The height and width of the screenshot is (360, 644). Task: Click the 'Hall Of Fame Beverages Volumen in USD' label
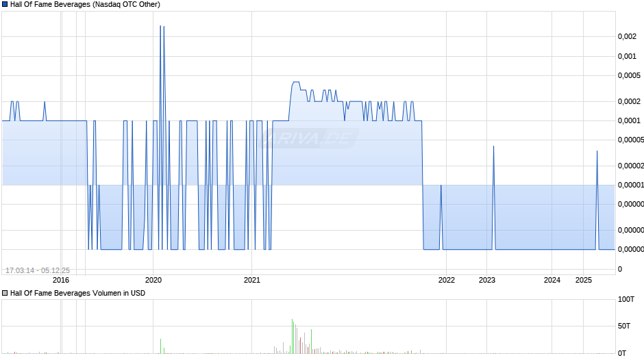tap(77, 293)
